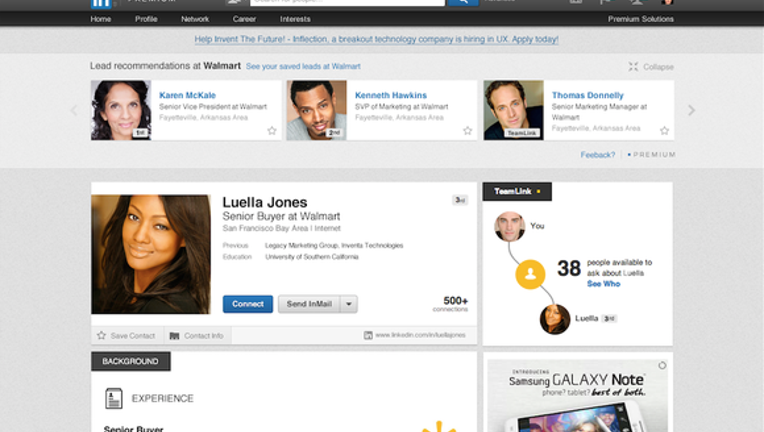The height and width of the screenshot is (432, 764).
Task: Click the people search input field
Action: [347, 2]
